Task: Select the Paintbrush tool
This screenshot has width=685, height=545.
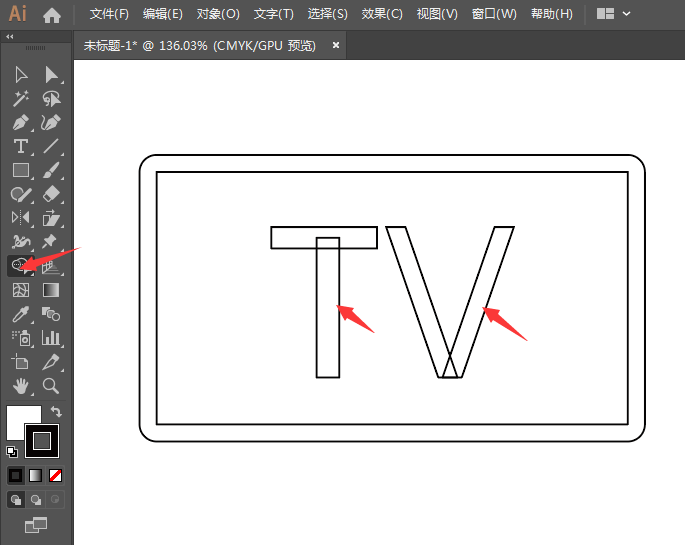Action: [51, 170]
